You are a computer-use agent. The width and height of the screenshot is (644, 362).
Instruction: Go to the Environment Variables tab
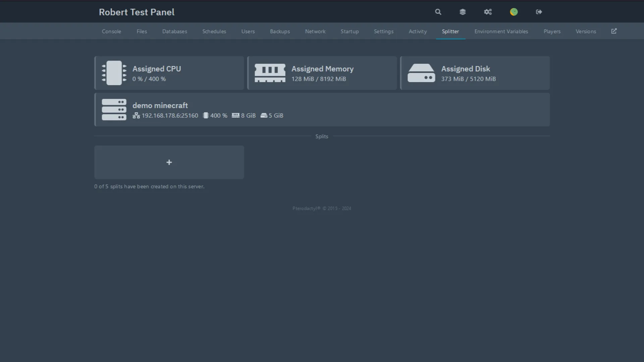tap(501, 31)
